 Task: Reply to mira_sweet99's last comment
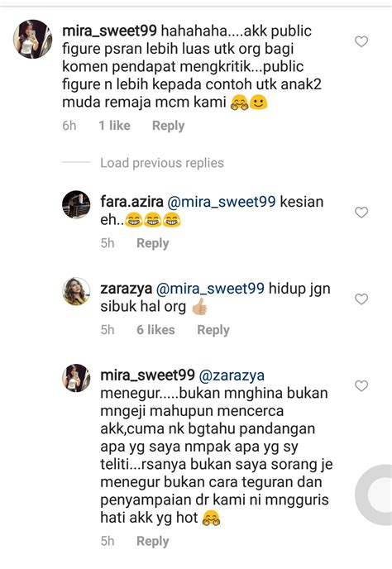tap(153, 541)
